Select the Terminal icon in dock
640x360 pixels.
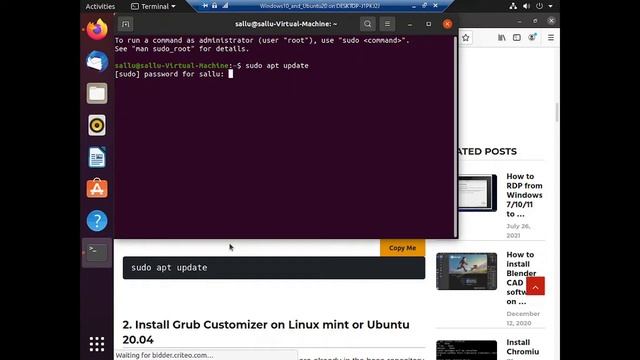[x=97, y=253]
